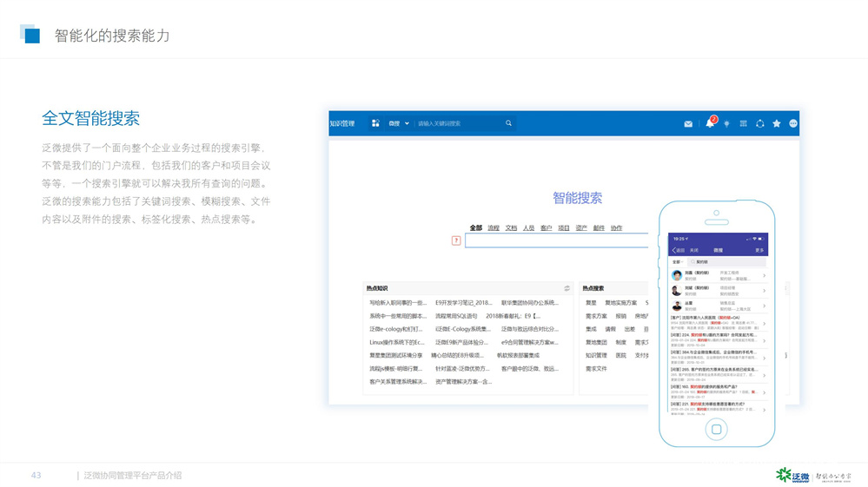Open hot knowledge item e9合同管理解决方案w...
The image size is (868, 487).
point(530,342)
